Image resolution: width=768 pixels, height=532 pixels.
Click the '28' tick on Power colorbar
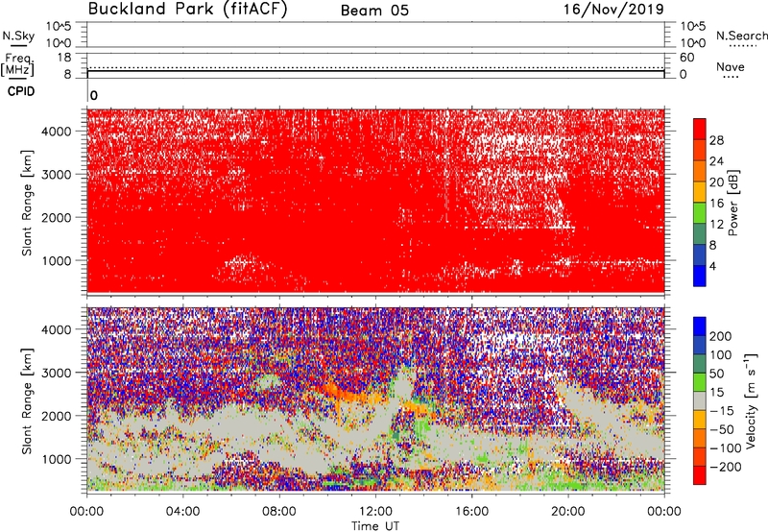tap(716, 140)
